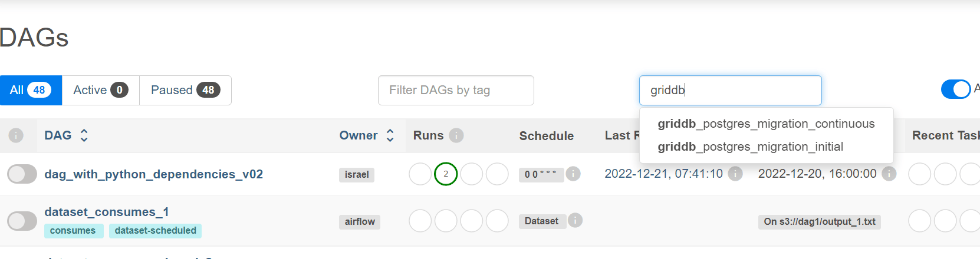Click info icon next to 0 0 * * * schedule
The width and height of the screenshot is (980, 259).
[573, 174]
